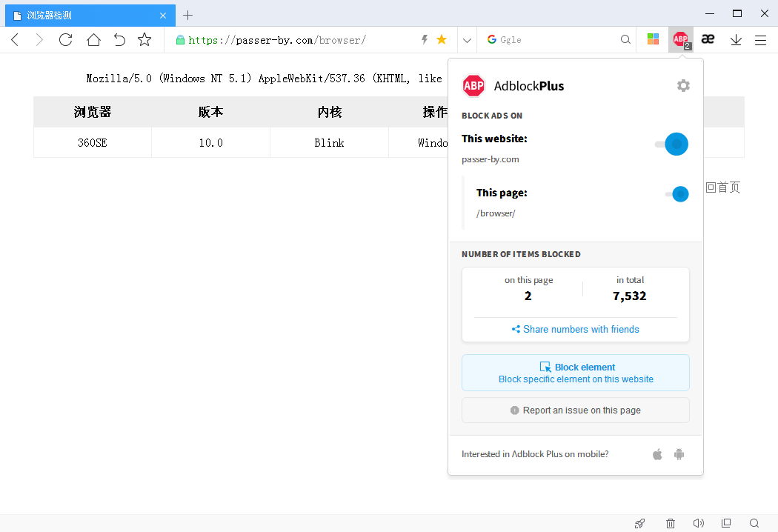The width and height of the screenshot is (778, 532).
Task: Click the window layout icon in status bar
Action: [726, 523]
